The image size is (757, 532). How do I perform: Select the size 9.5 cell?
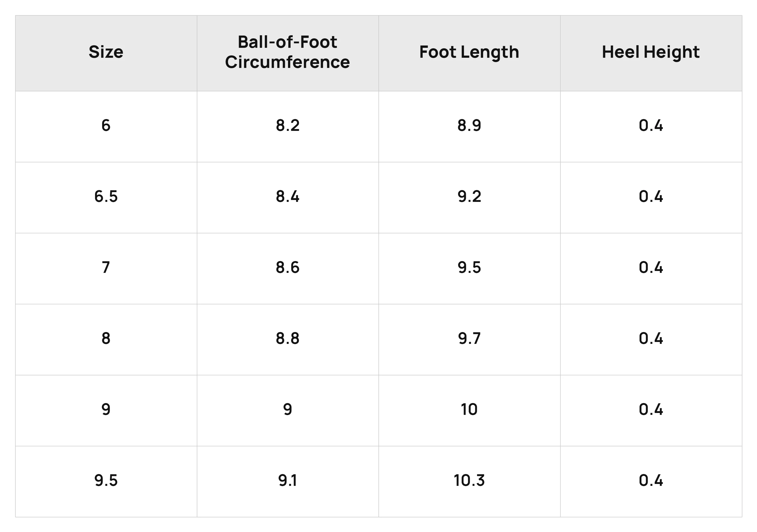click(106, 481)
